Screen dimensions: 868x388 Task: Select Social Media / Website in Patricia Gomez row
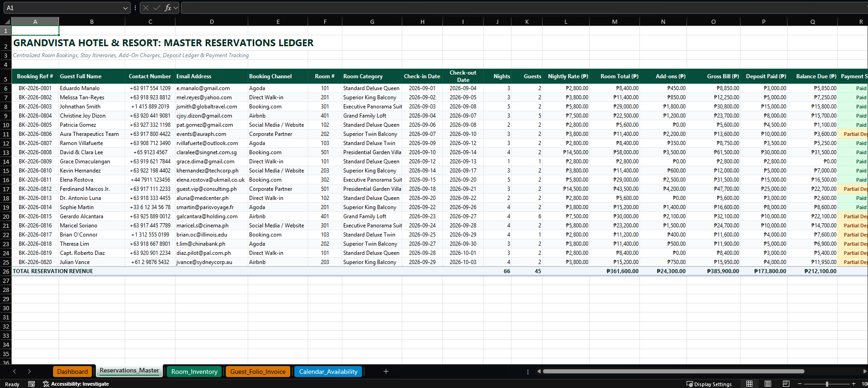click(x=278, y=125)
